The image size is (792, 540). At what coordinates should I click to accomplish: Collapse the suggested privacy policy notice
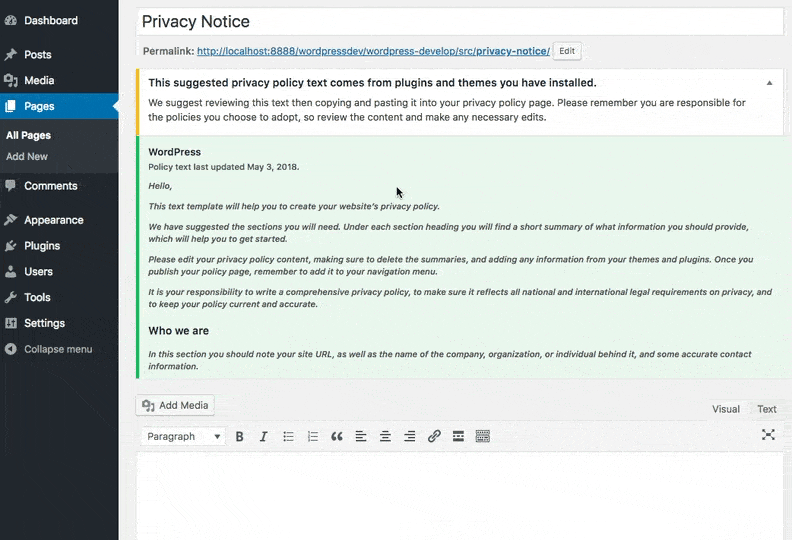(769, 83)
